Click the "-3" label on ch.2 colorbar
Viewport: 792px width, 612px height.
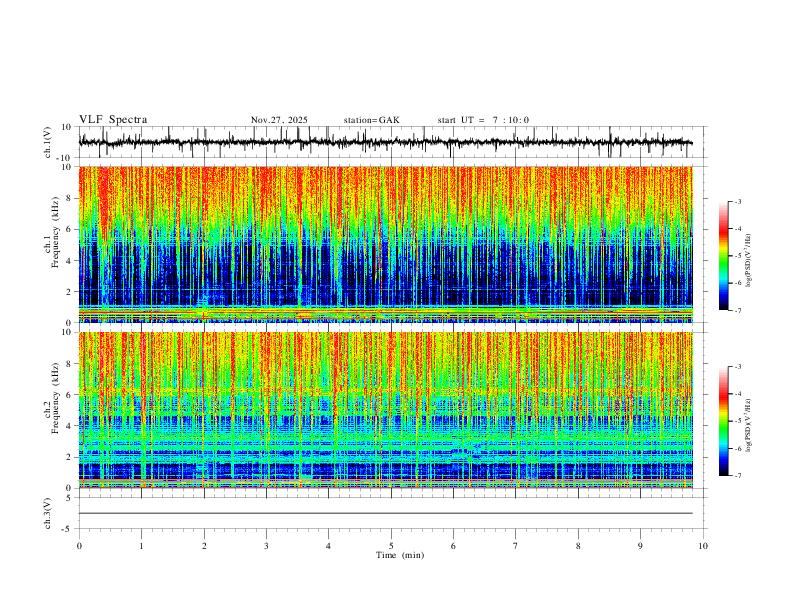(738, 367)
